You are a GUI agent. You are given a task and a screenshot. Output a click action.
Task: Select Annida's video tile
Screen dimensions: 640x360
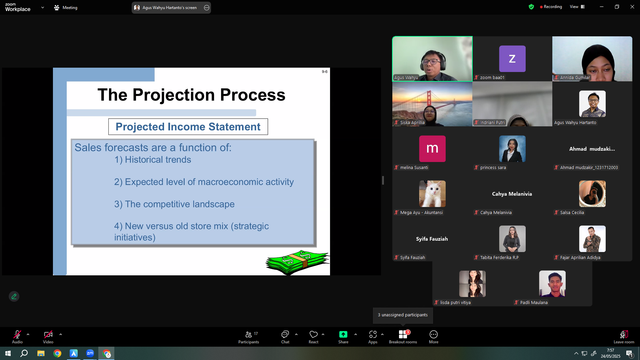click(592, 59)
